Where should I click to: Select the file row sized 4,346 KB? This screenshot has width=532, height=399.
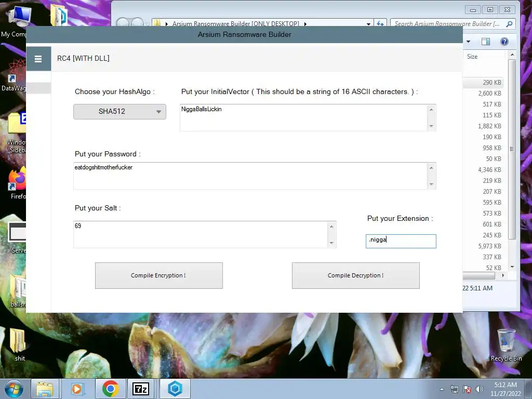(483, 170)
